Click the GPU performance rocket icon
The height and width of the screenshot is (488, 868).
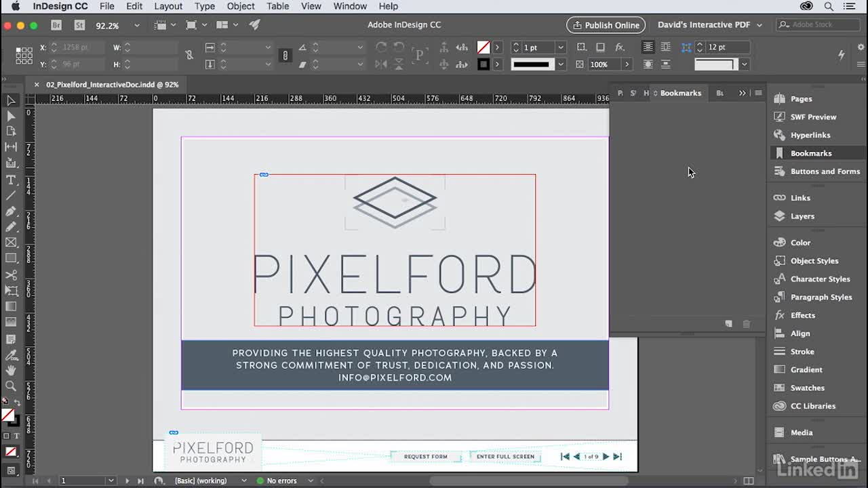254,25
